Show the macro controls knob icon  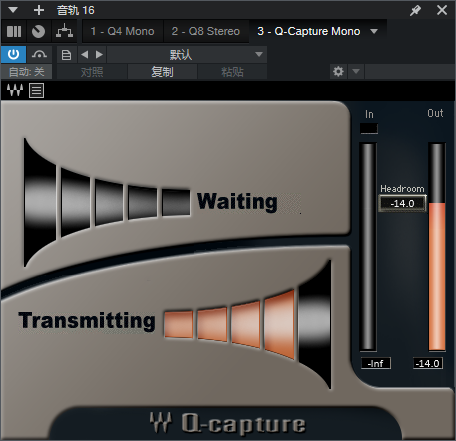[x=38, y=31]
